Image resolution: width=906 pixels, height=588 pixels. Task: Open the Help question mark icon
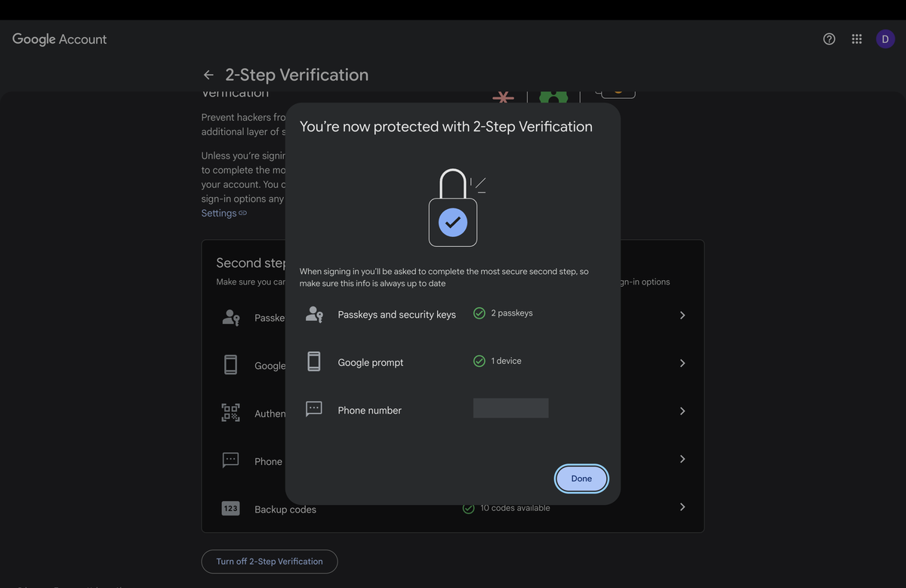829,39
